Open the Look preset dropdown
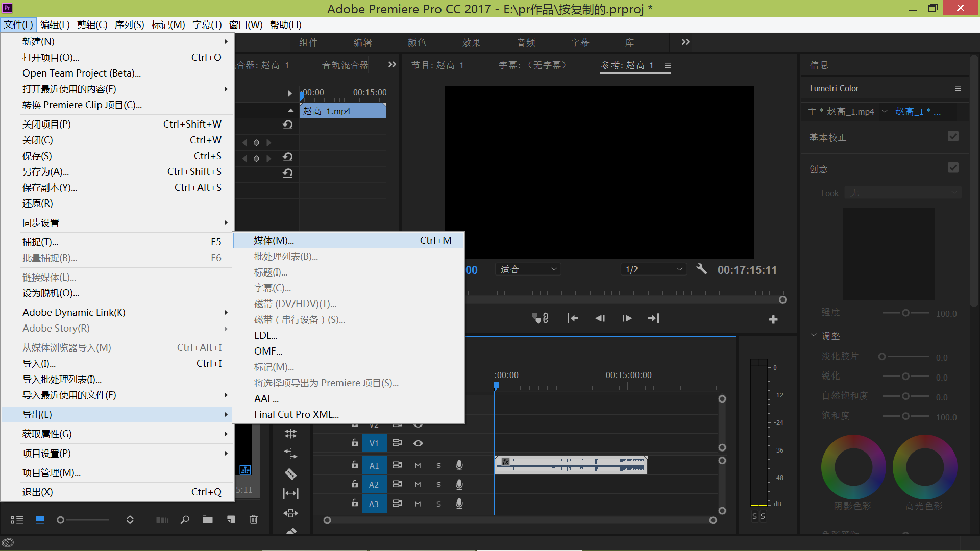 click(902, 193)
